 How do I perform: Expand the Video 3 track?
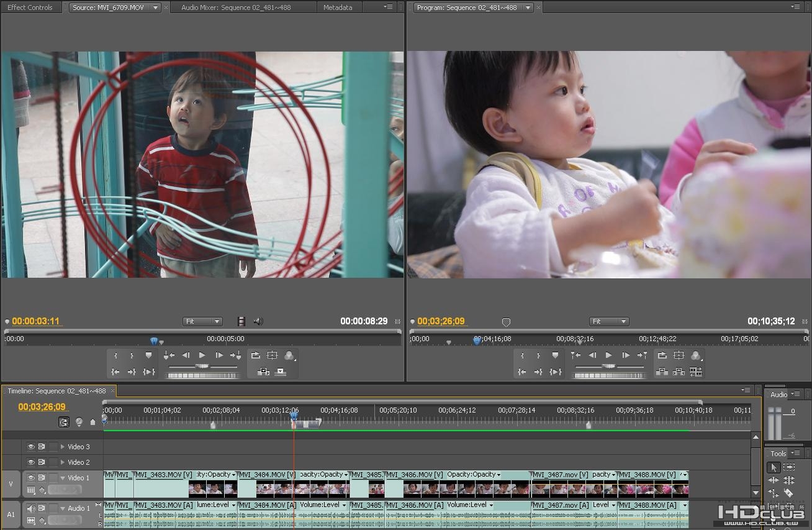(x=62, y=447)
